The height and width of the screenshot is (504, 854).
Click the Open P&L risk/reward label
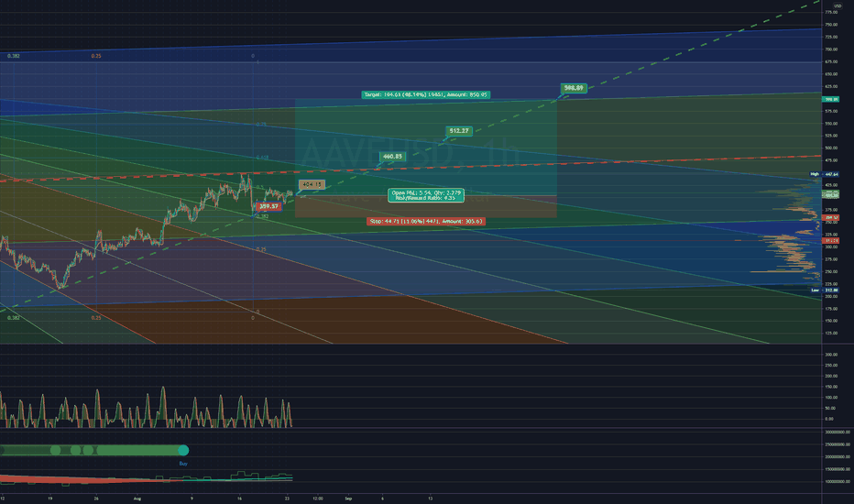click(x=426, y=195)
